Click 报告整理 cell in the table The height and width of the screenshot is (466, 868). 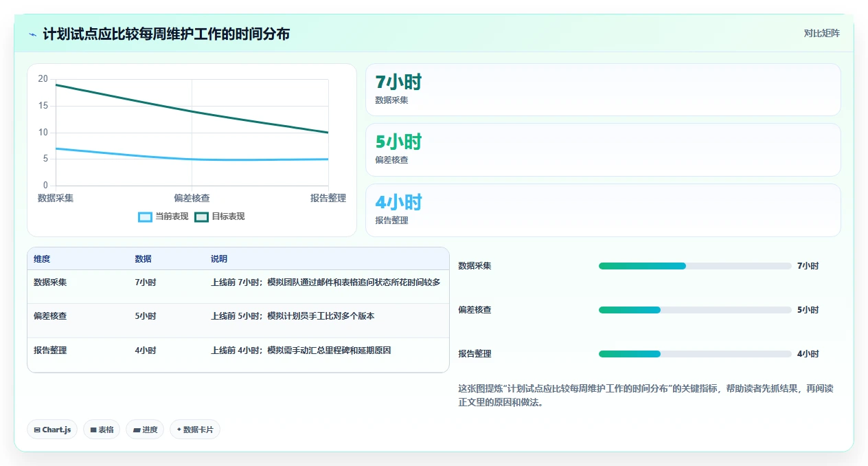(50, 351)
